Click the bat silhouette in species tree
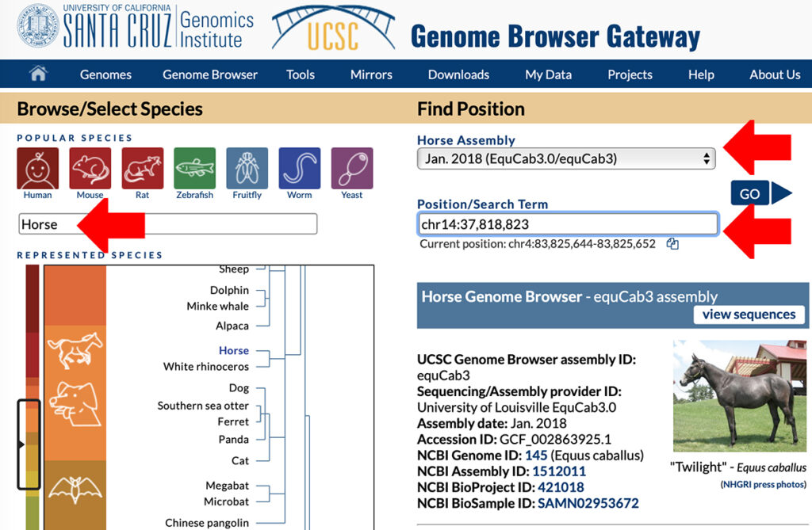The height and width of the screenshot is (530, 812). pyautogui.click(x=75, y=489)
